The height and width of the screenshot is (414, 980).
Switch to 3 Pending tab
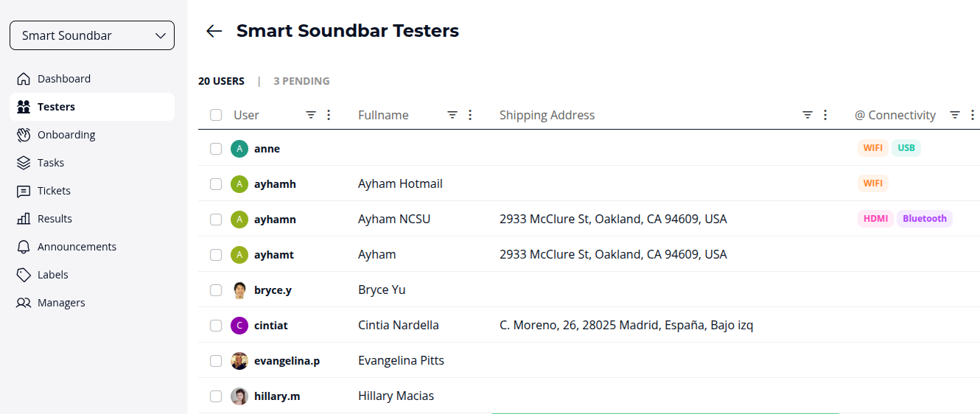[x=301, y=81]
